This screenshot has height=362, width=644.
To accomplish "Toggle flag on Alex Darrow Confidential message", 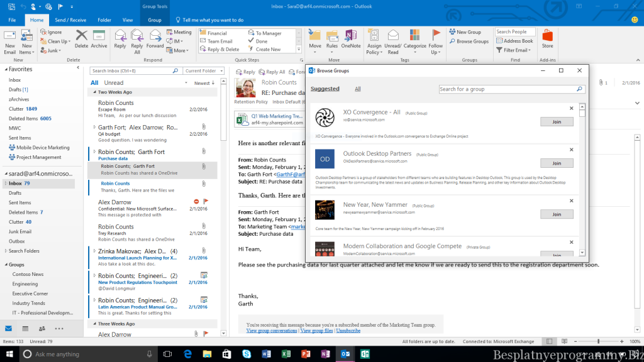I will click(x=206, y=202).
